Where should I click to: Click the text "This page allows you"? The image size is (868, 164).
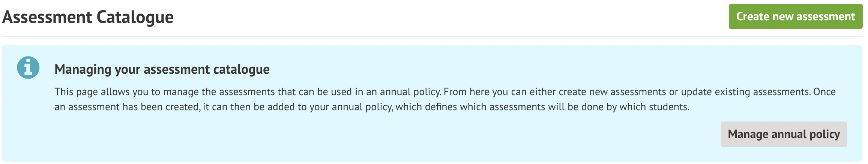101,92
